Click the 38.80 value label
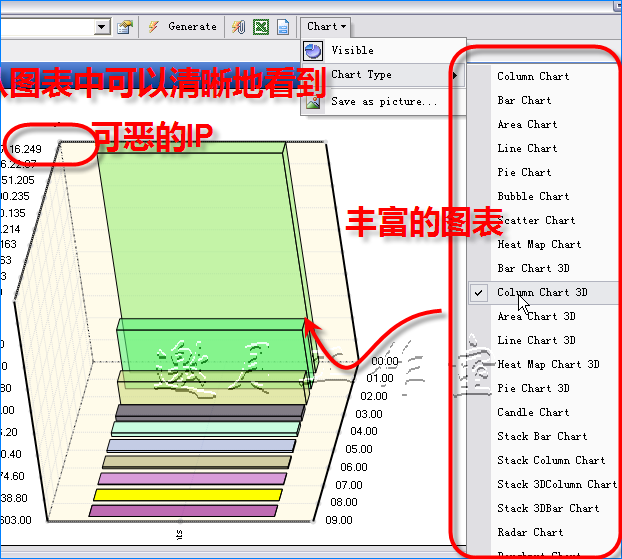Image resolution: width=622 pixels, height=559 pixels. [x=14, y=498]
